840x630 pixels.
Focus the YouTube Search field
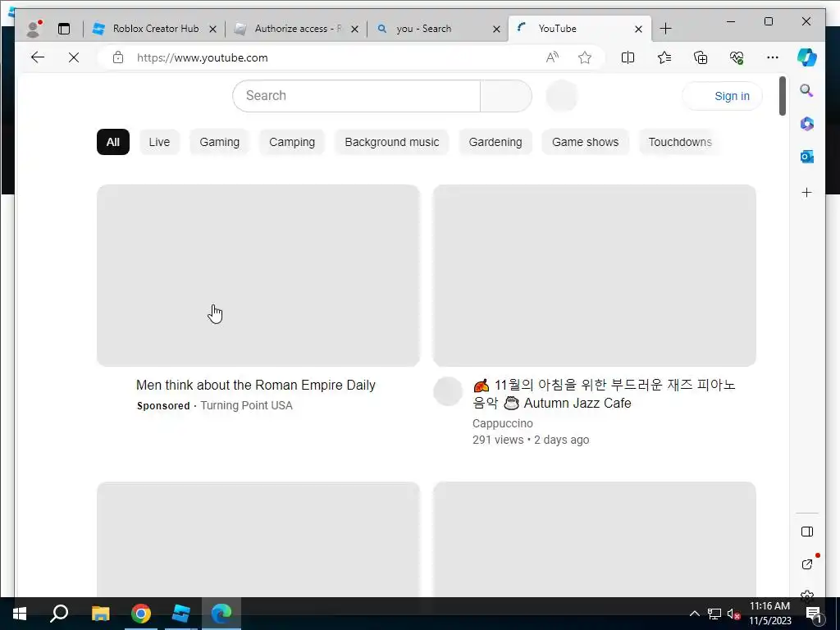click(x=356, y=96)
